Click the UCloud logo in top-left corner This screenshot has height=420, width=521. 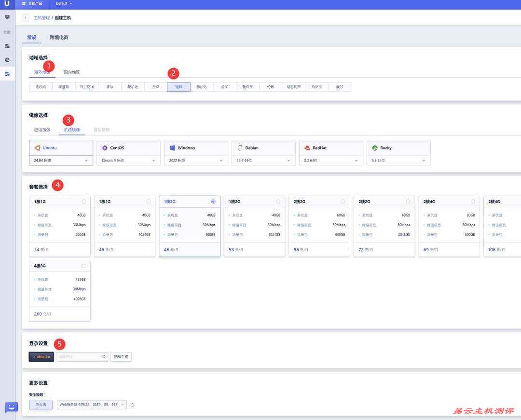coord(7,4)
